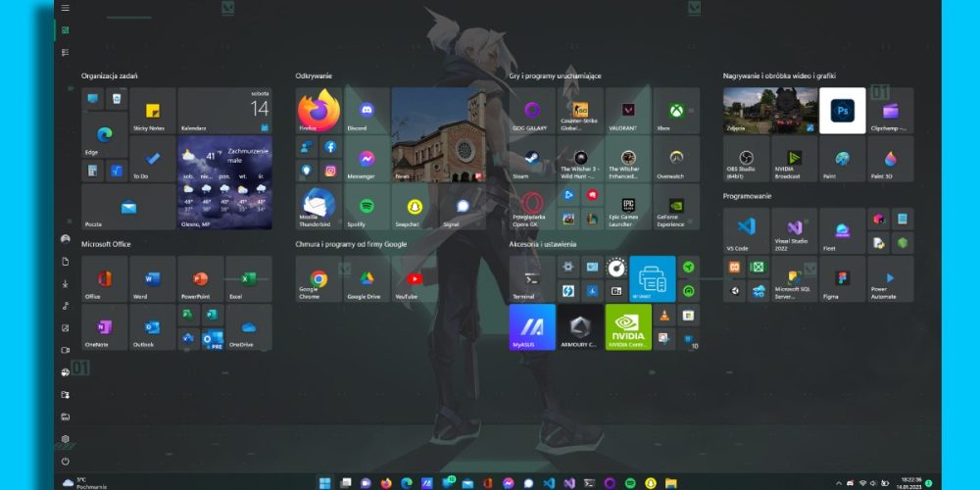Launch the Outlook tile
Viewport: 980px width, 490px height.
153,327
